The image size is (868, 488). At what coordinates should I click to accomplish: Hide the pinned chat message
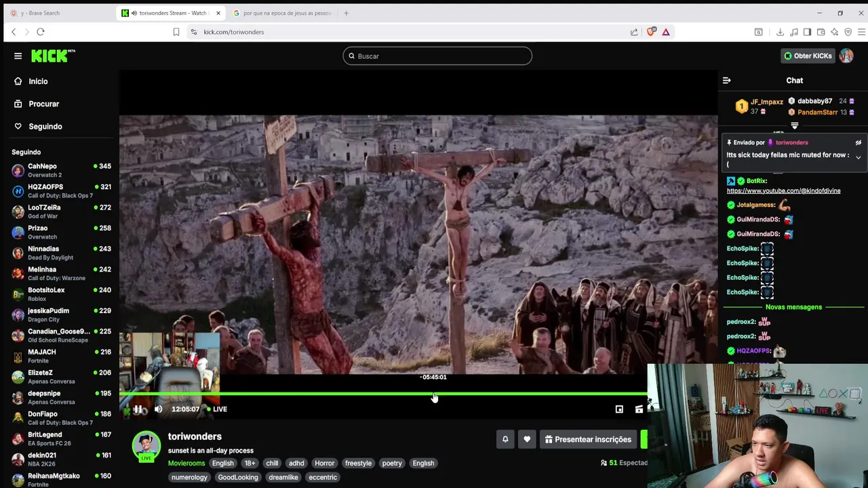[858, 143]
